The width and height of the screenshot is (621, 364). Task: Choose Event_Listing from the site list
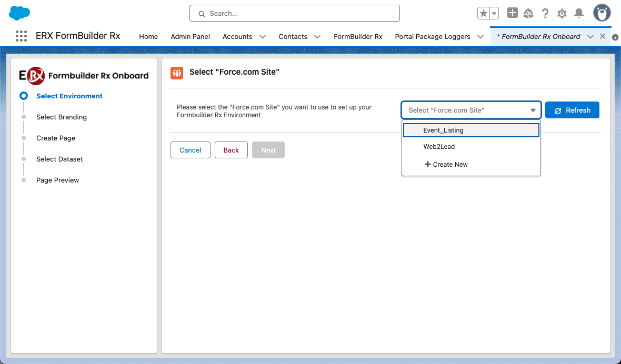(x=471, y=130)
